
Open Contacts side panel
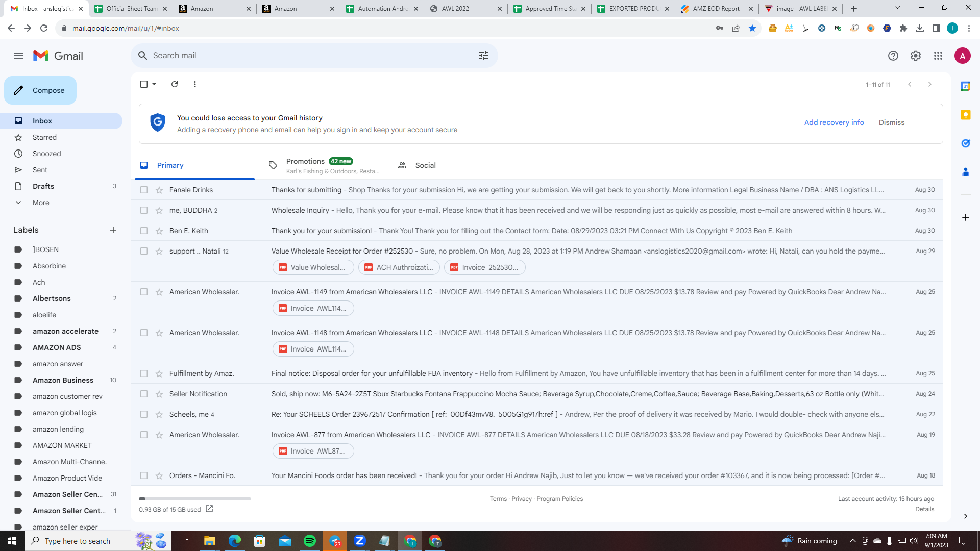(966, 172)
